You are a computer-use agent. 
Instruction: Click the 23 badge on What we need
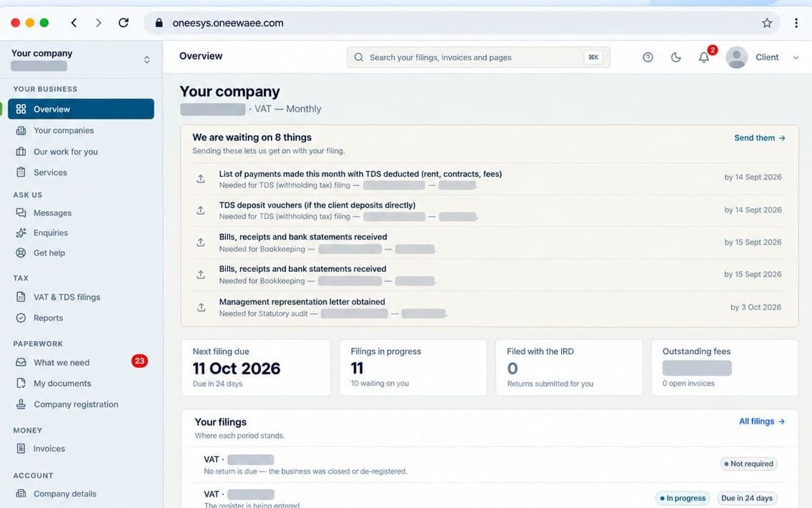point(139,361)
